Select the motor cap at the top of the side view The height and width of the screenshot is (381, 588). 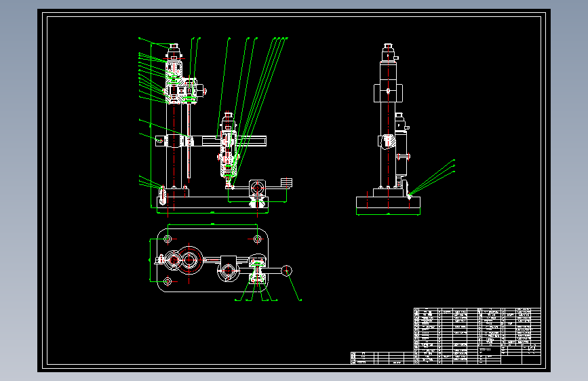click(388, 52)
